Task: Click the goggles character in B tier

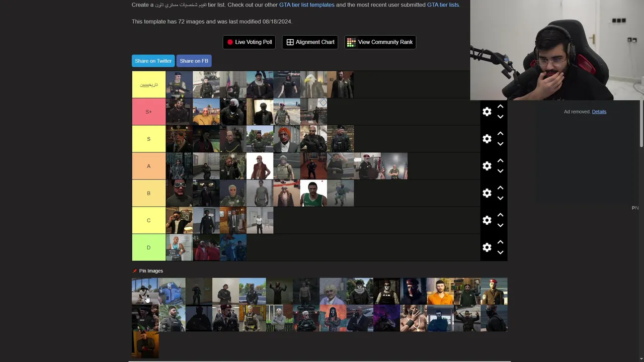Action: (x=179, y=193)
